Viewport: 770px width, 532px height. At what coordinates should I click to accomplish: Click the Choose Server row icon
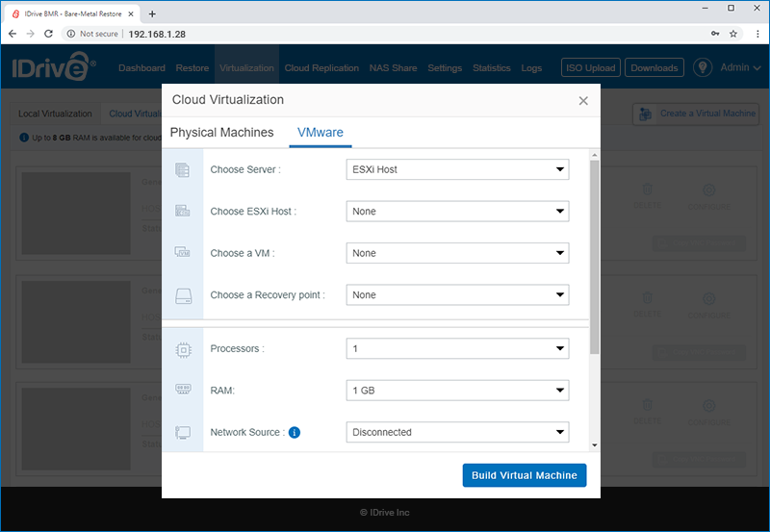point(183,170)
